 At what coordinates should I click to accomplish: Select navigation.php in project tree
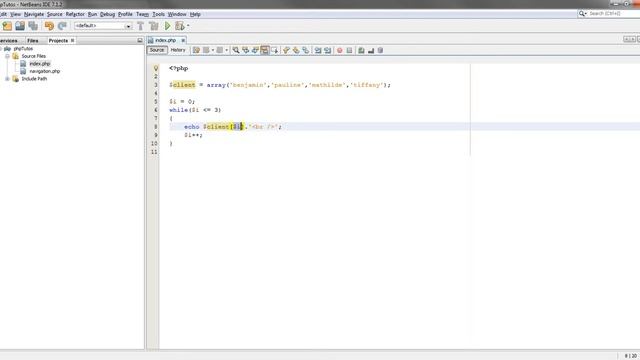pyautogui.click(x=45, y=71)
